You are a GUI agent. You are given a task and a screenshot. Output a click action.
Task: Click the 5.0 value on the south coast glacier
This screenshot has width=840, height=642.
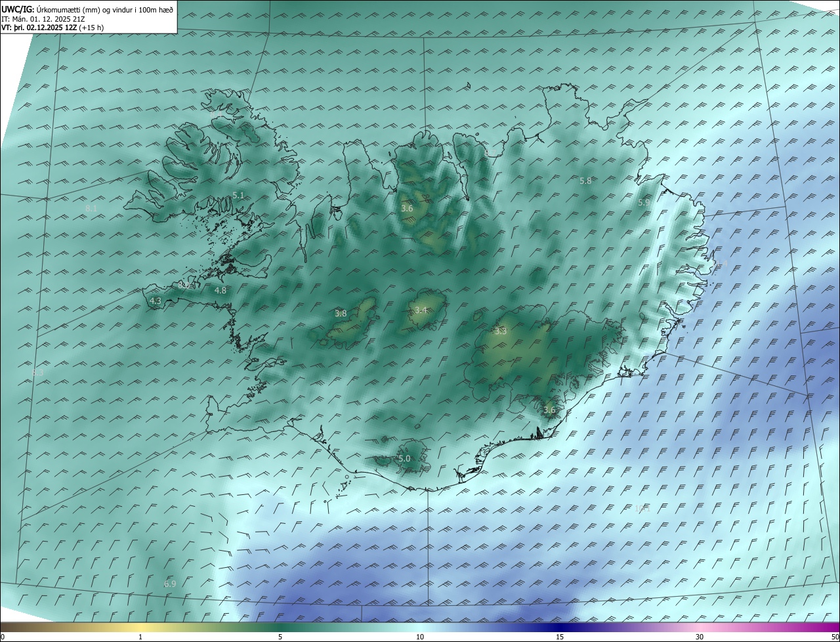click(404, 458)
